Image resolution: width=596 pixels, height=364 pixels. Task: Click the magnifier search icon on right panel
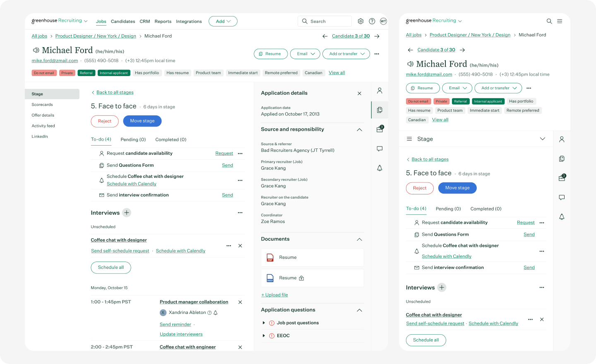click(549, 21)
